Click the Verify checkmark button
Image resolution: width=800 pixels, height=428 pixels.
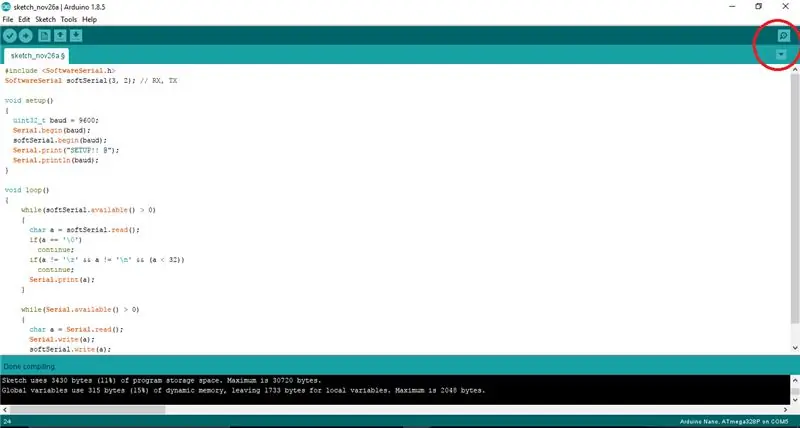[10, 36]
